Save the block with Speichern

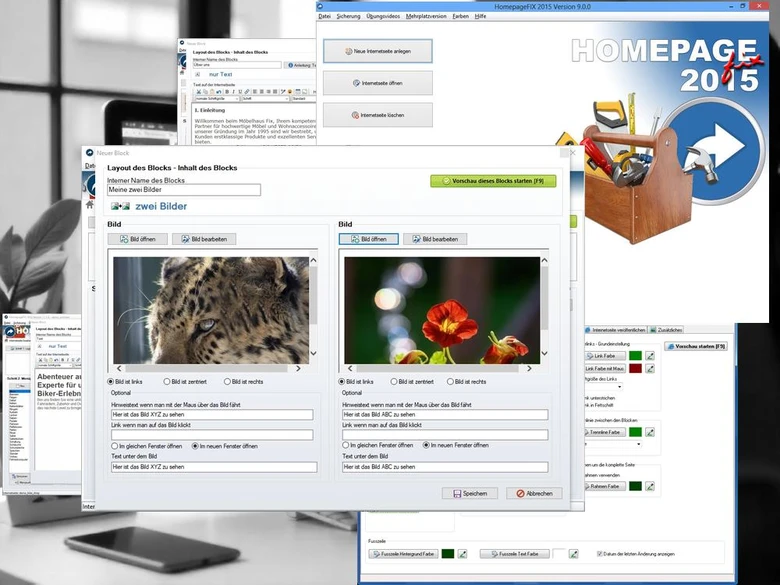pos(470,493)
